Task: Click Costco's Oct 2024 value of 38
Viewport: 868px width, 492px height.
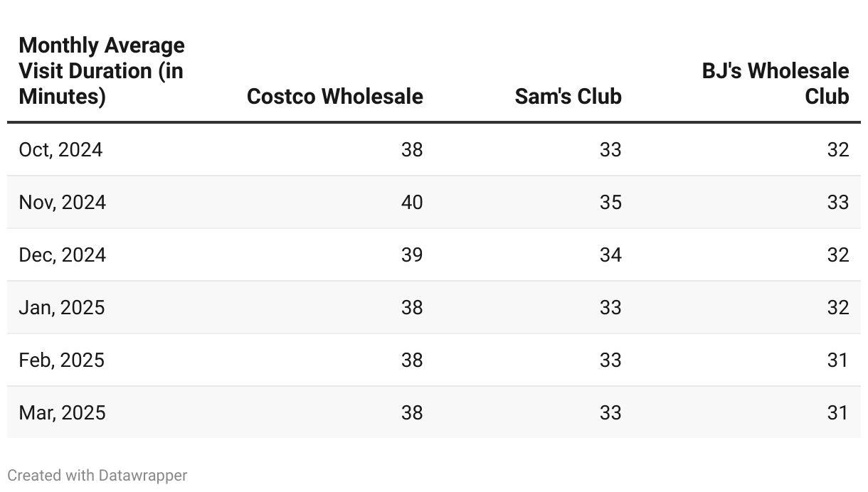Action: (x=411, y=149)
